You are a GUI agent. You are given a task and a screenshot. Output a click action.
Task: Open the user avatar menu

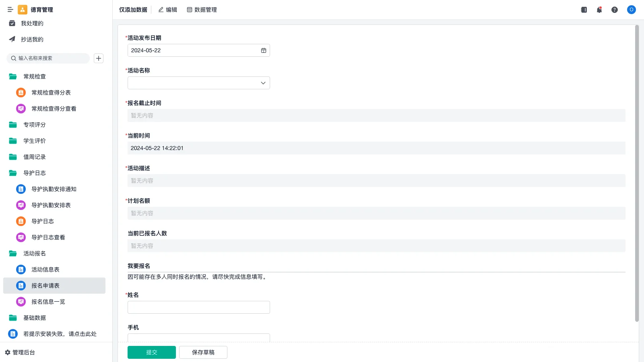tap(632, 10)
